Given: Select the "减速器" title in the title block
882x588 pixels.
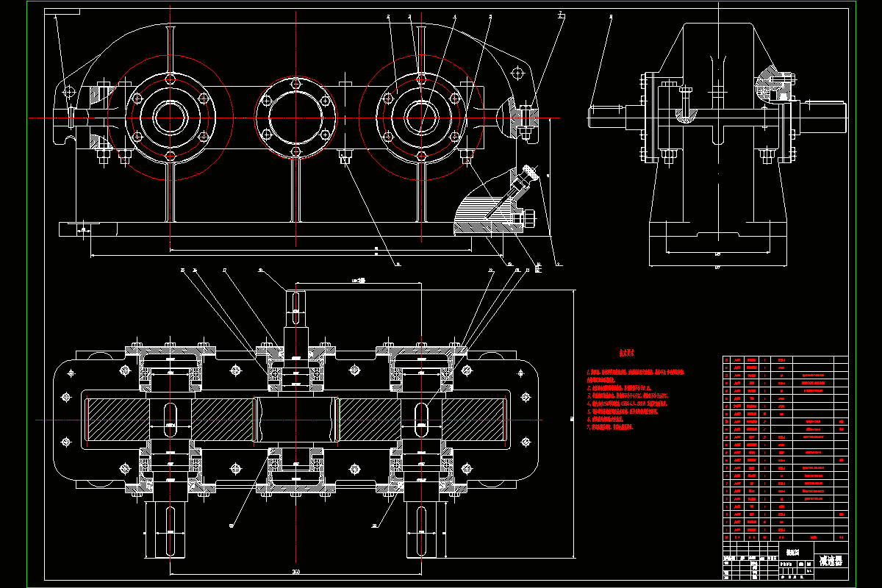Looking at the screenshot, I should click(832, 561).
